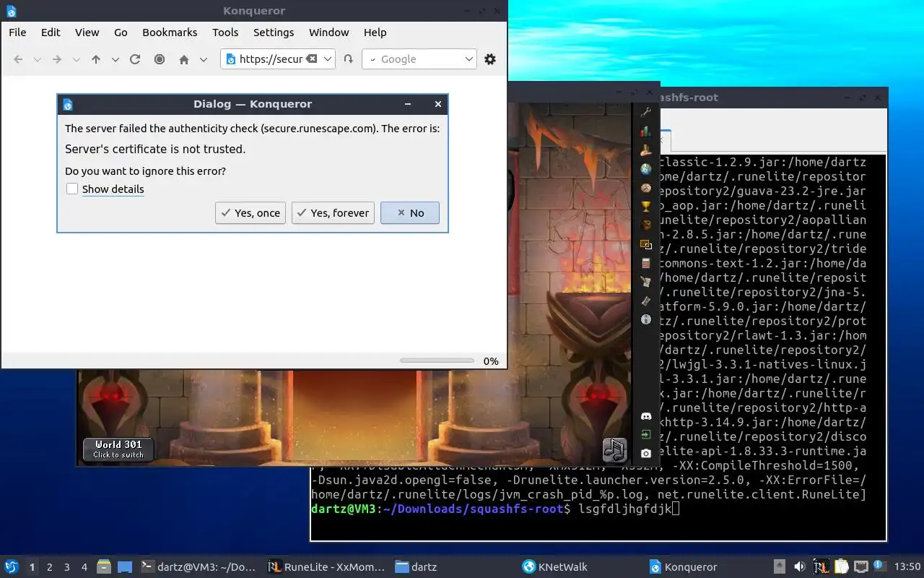Open the File menu in Konqueror
Image resolution: width=924 pixels, height=578 pixels.
click(17, 33)
